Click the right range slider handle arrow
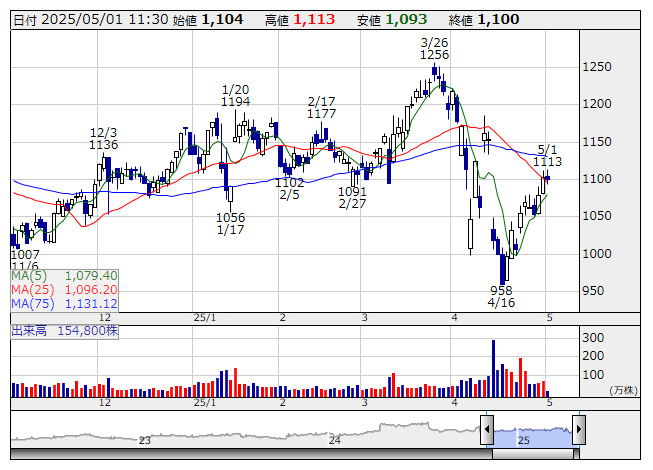Viewport: 653px width, 470px height. [x=579, y=429]
